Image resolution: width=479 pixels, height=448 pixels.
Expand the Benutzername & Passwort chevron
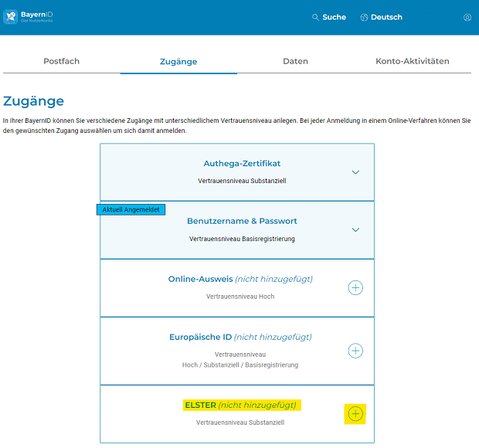(355, 229)
